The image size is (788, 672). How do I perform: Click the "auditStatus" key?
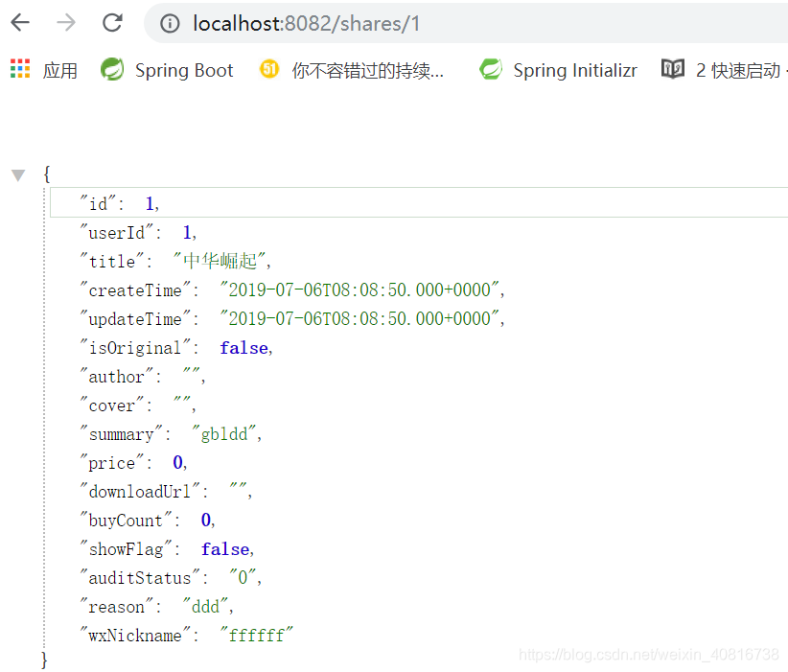(x=140, y=578)
